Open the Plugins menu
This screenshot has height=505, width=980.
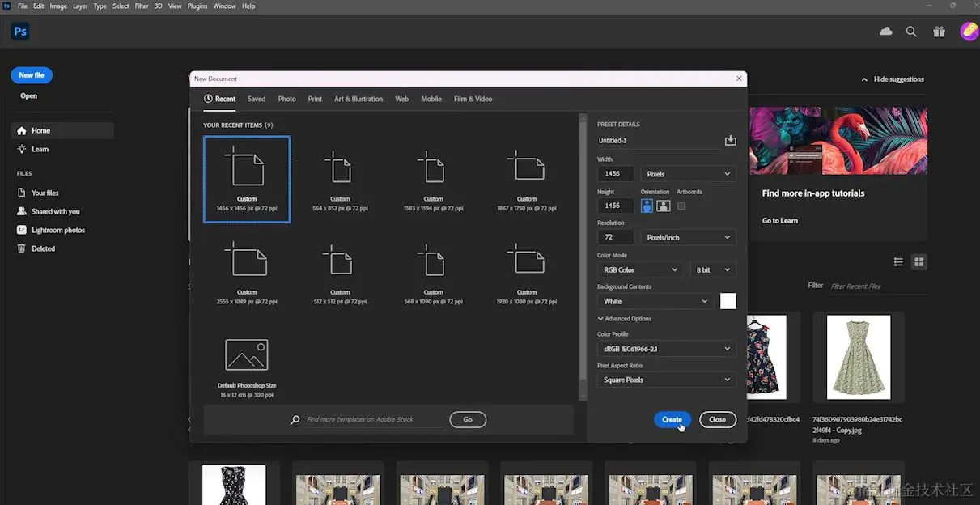click(197, 6)
